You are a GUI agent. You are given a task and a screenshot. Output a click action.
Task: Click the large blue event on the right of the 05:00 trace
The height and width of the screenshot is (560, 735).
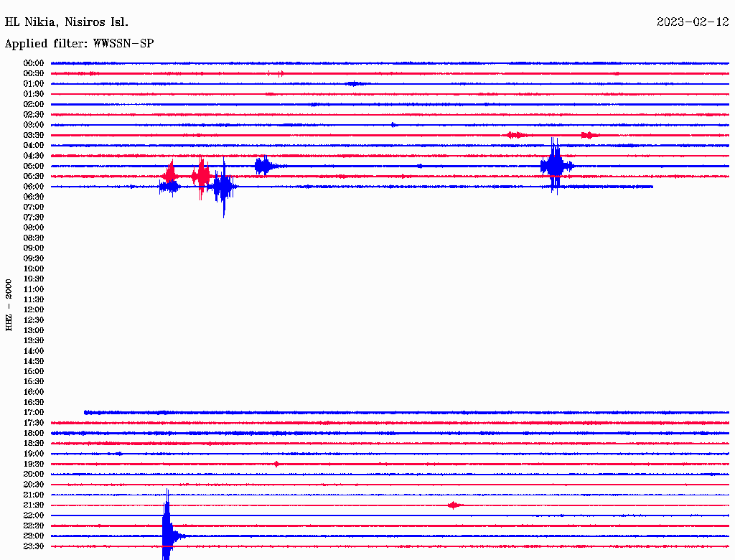[x=556, y=166]
